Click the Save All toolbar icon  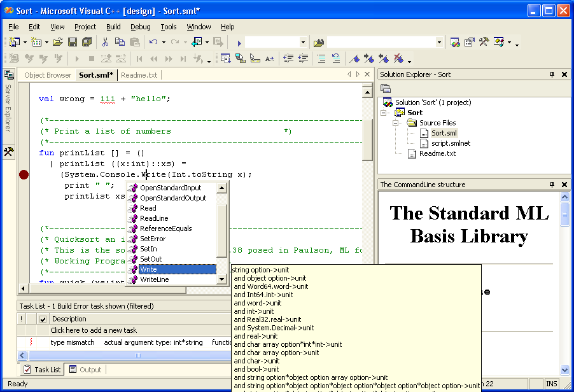[x=87, y=42]
